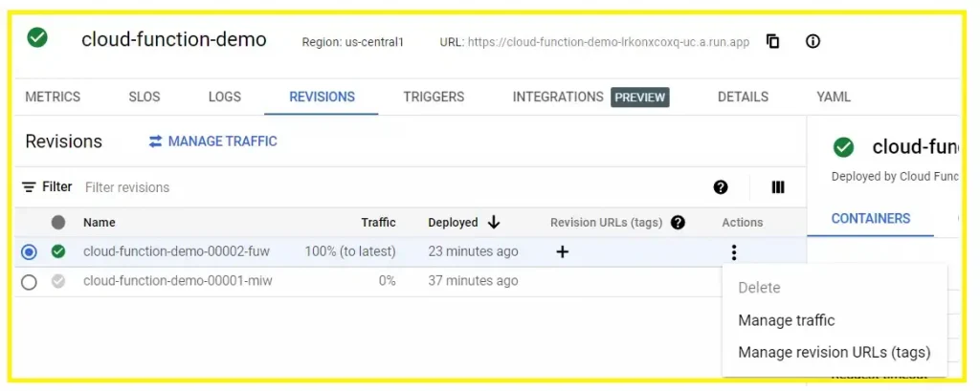Sort by the Name column header
Image resolution: width=980 pixels, height=391 pixels.
point(100,223)
